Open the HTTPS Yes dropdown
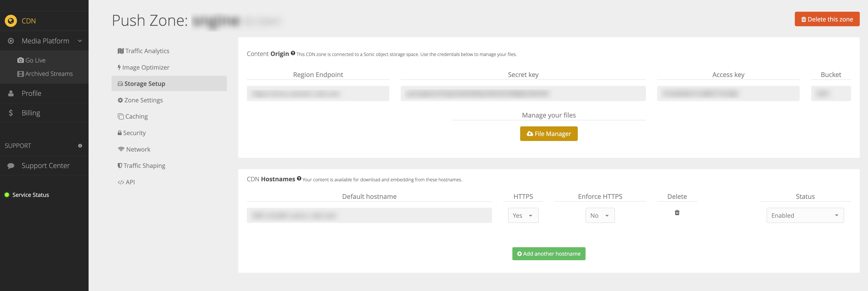The height and width of the screenshot is (291, 868). [x=523, y=215]
